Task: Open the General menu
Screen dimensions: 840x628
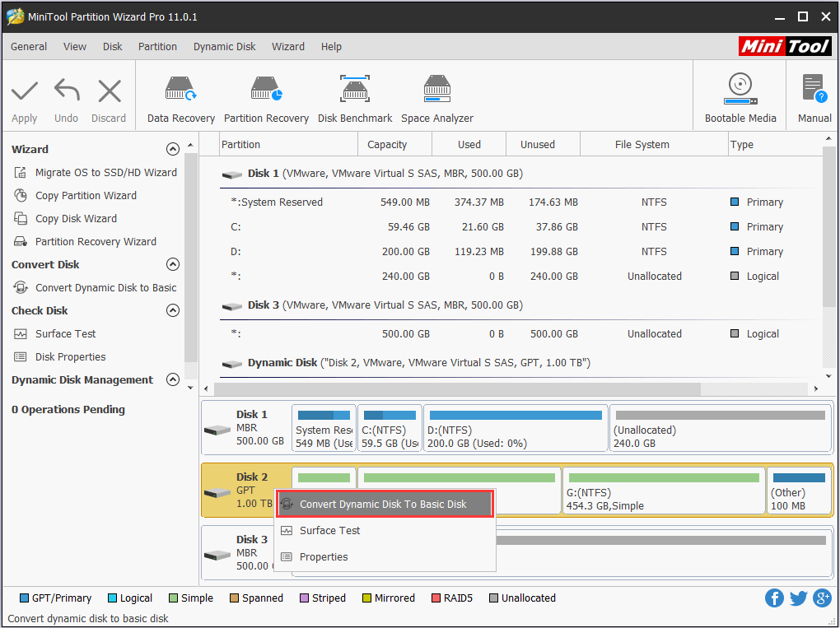Action: point(29,47)
